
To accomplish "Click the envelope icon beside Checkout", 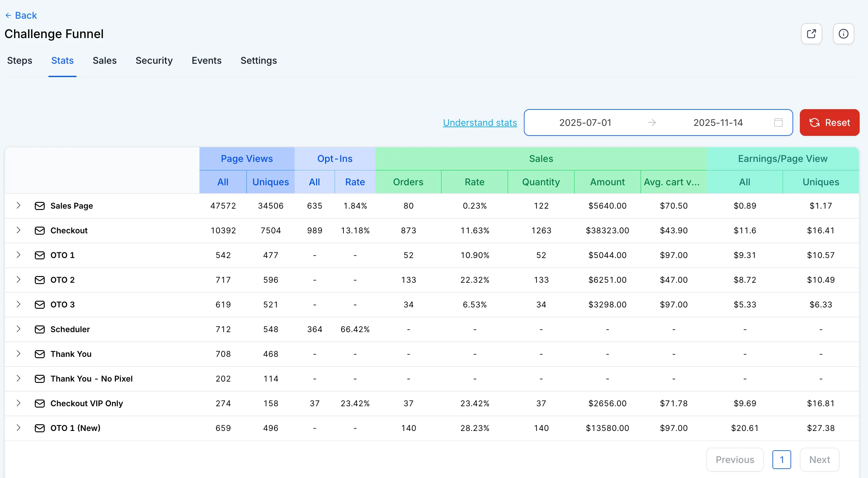I will 40,231.
